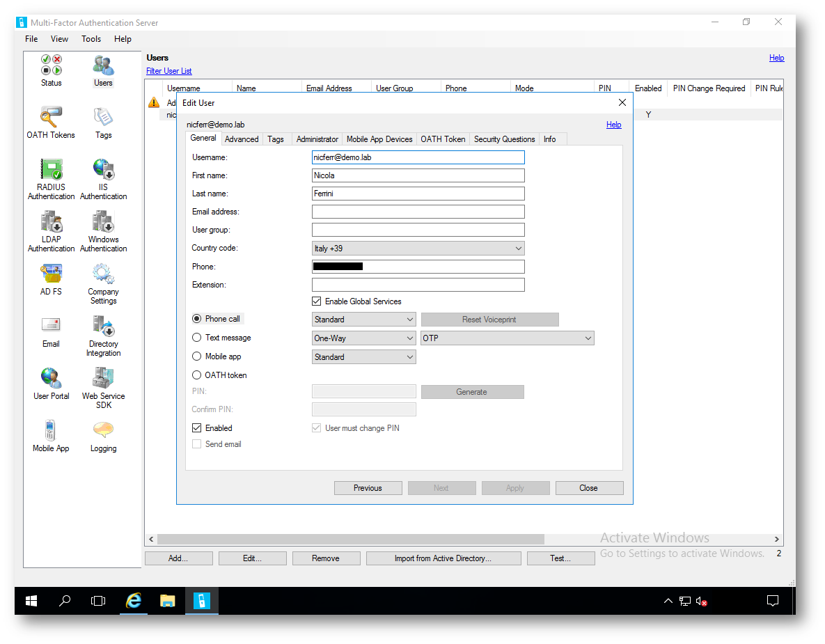Expand the One-Way text message dropdown

410,338
